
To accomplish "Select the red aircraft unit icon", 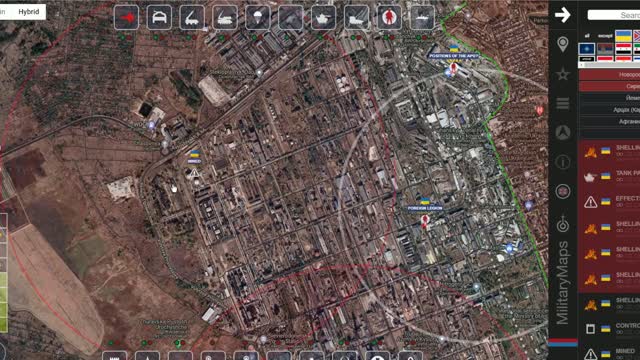I will click(126, 18).
